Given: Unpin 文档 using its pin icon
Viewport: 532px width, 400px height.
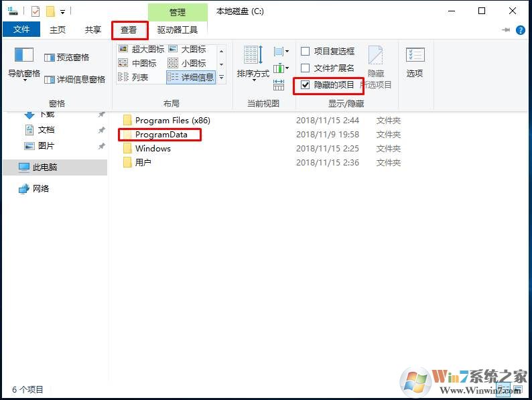Looking at the screenshot, I should point(101,130).
